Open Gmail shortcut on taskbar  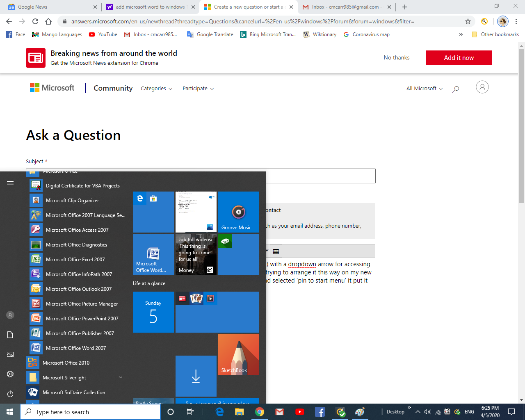(280, 412)
